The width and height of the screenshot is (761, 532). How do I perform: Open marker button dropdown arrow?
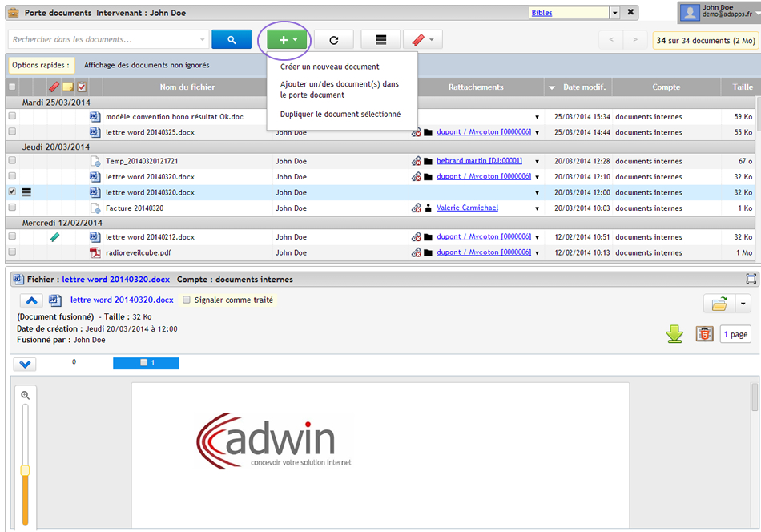point(432,40)
